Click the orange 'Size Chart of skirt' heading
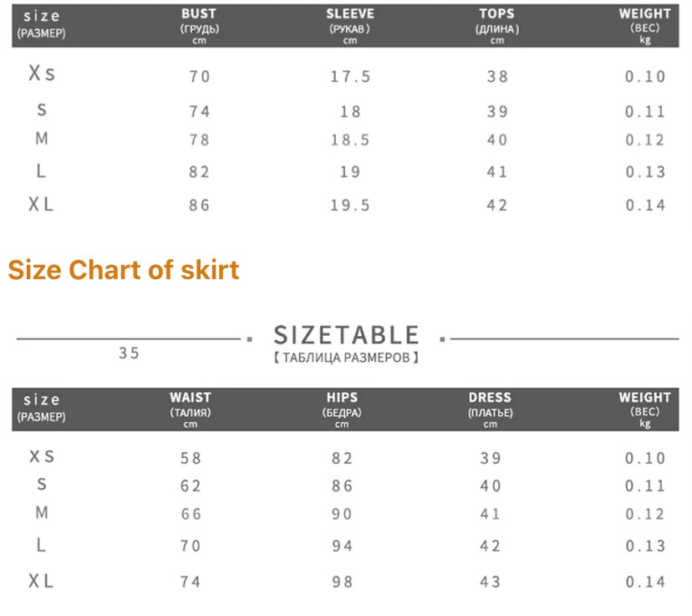Image resolution: width=692 pixels, height=616 pixels. click(x=124, y=270)
